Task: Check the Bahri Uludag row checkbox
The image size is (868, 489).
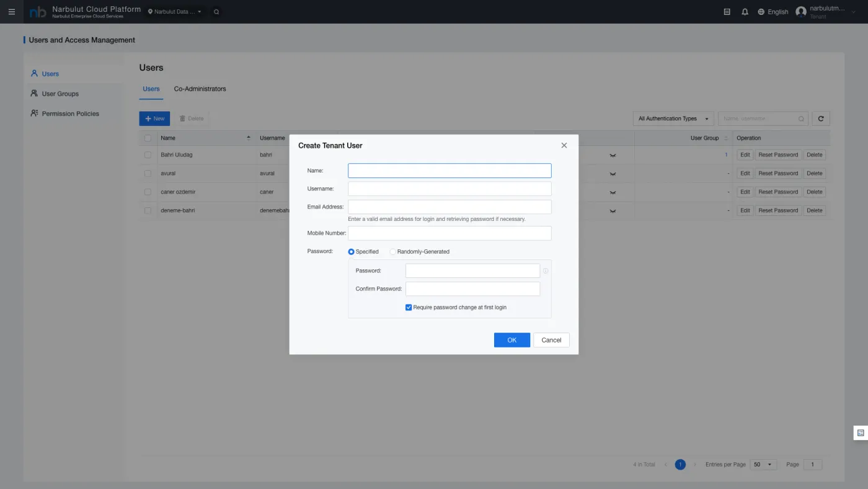Action: pyautogui.click(x=148, y=155)
